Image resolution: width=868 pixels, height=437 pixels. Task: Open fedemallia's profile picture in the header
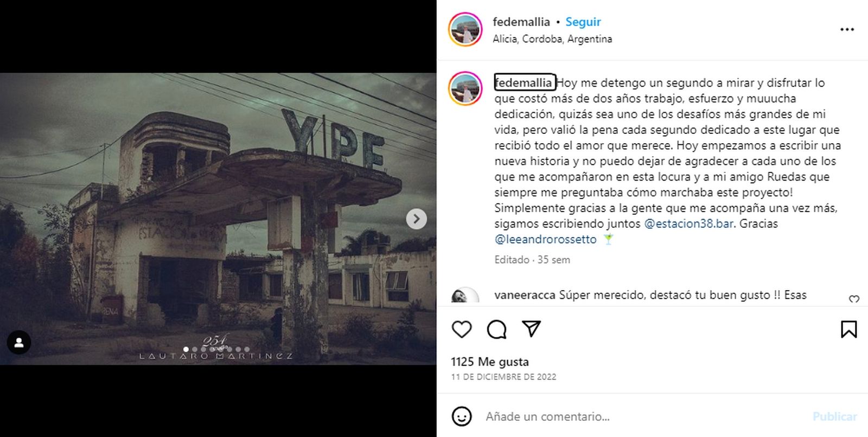(465, 29)
